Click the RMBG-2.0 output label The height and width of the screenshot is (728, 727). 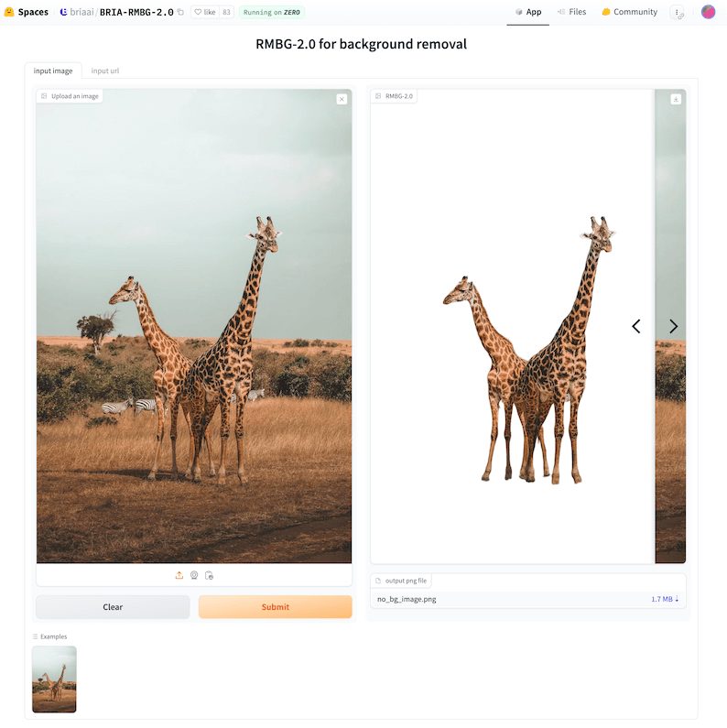394,96
